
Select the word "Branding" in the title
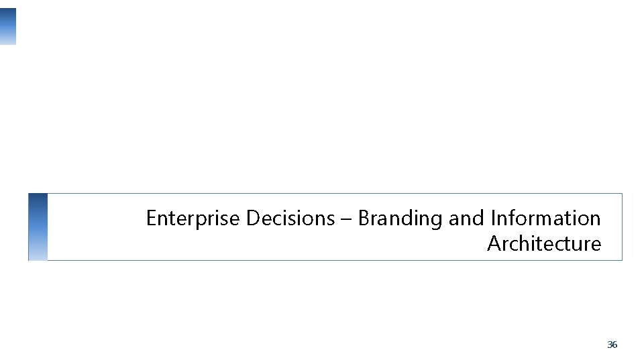(400, 219)
